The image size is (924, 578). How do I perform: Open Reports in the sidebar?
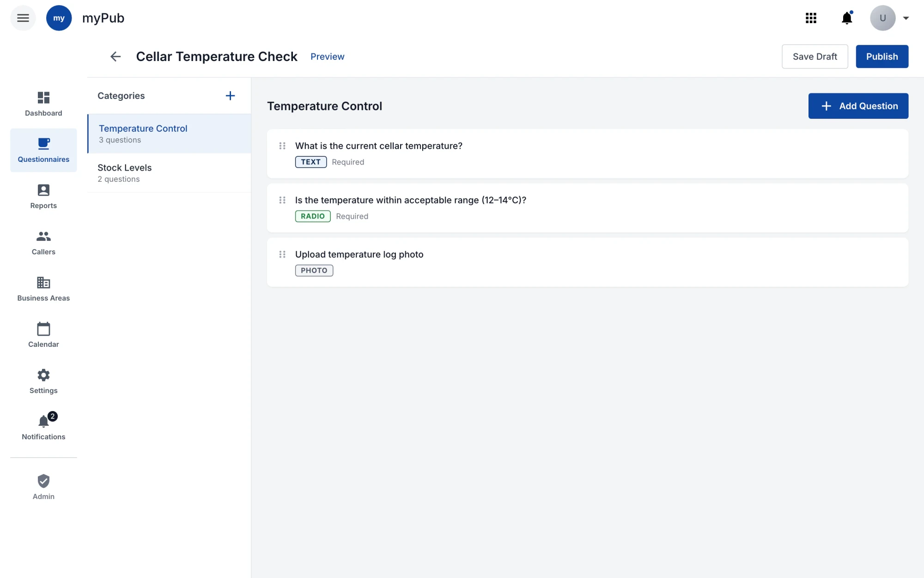43,197
